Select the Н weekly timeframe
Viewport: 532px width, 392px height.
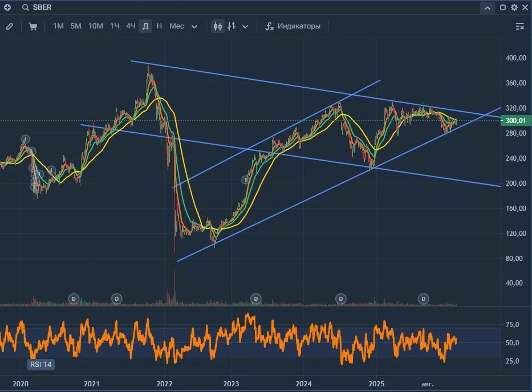coord(159,26)
